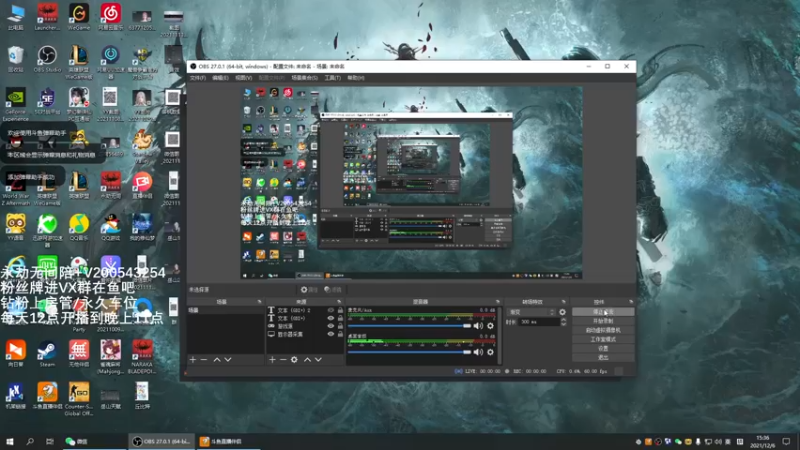Click 开始录制 start recording button
Viewport: 800px width, 450px height.
coord(603,321)
